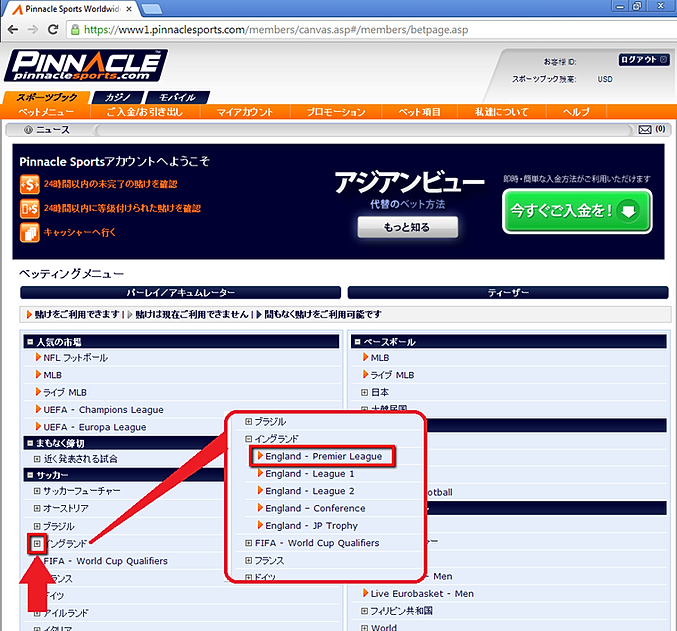Select England - Premier League
677x631 pixels.
tap(323, 456)
